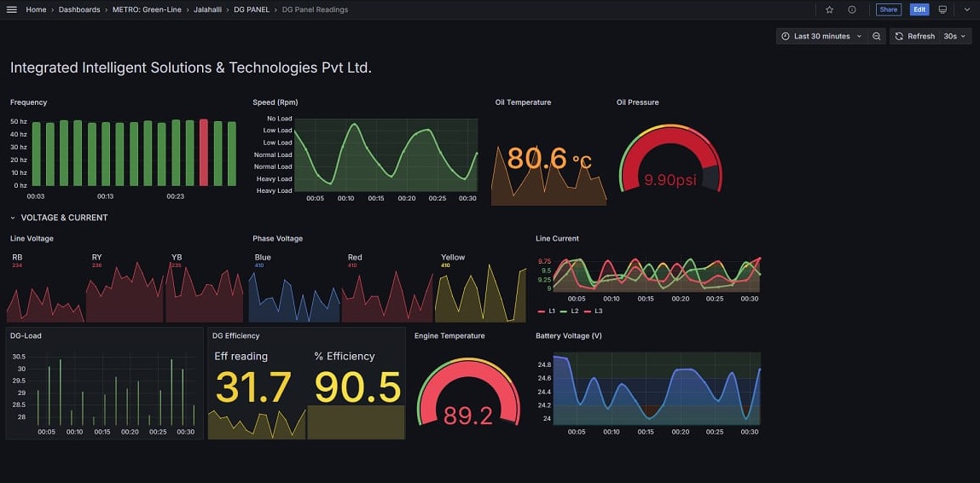Open the Last 30 minutes time range dropdown
This screenshot has width=980, height=483.
[x=821, y=37]
